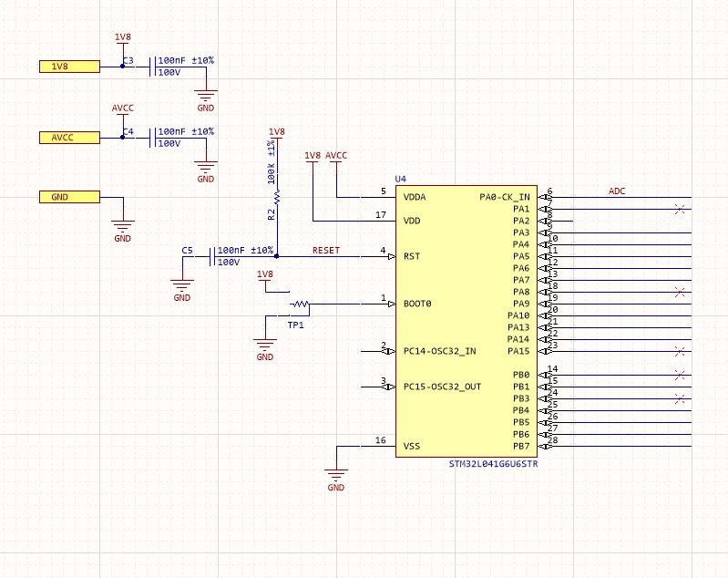
Task: Click the GND symbol connected to C5
Action: (182, 285)
